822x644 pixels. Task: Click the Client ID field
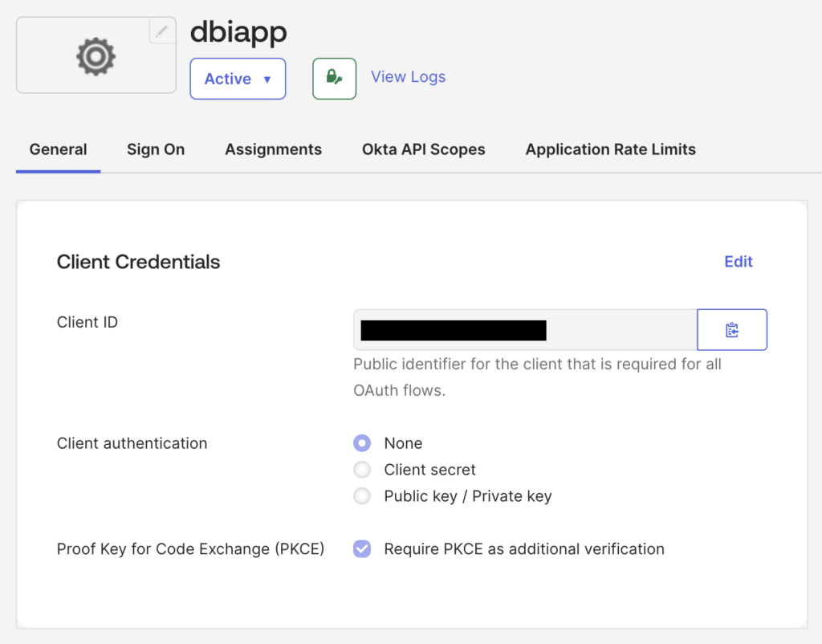point(525,329)
